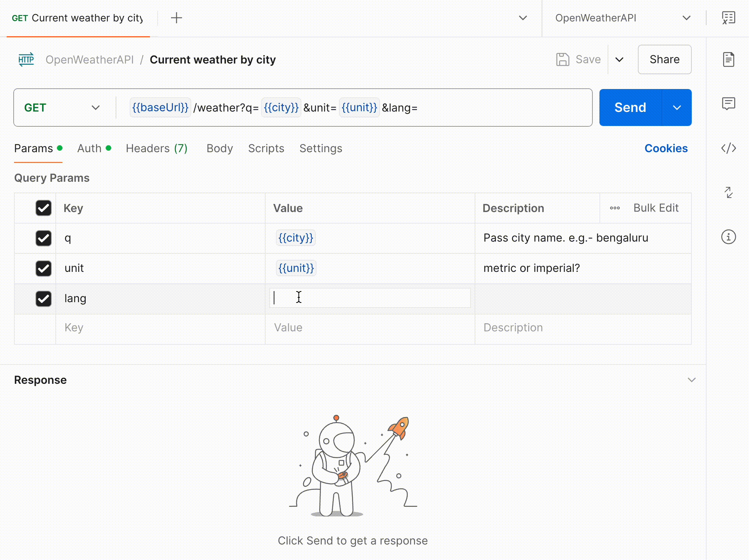
Task: Uncheck the q query parameter
Action: pyautogui.click(x=43, y=238)
